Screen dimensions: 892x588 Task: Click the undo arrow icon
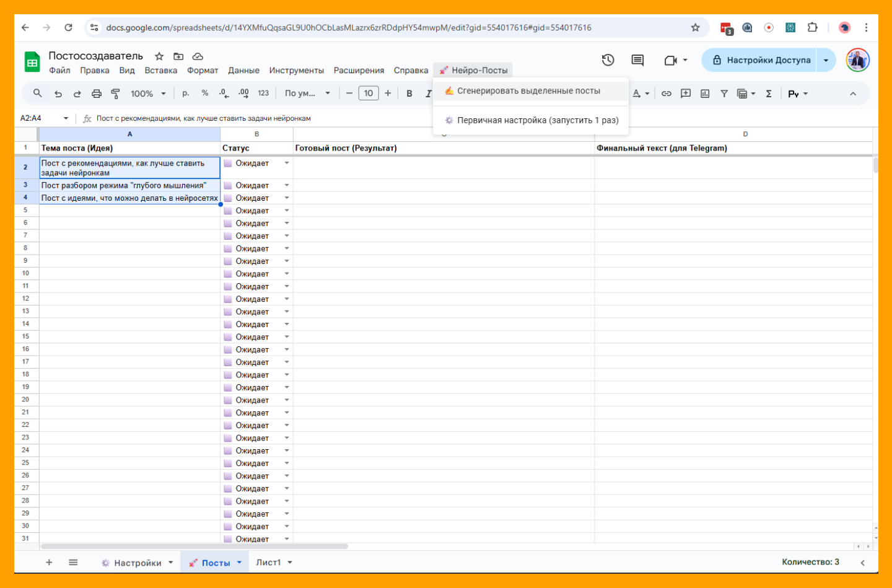tap(58, 94)
